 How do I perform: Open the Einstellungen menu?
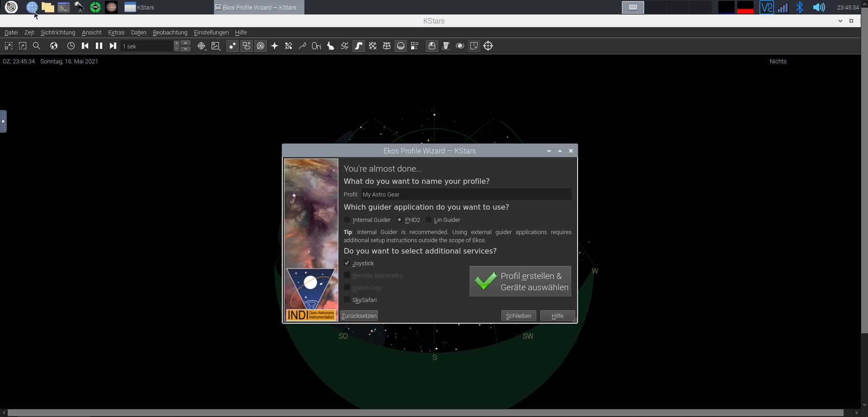pos(211,33)
